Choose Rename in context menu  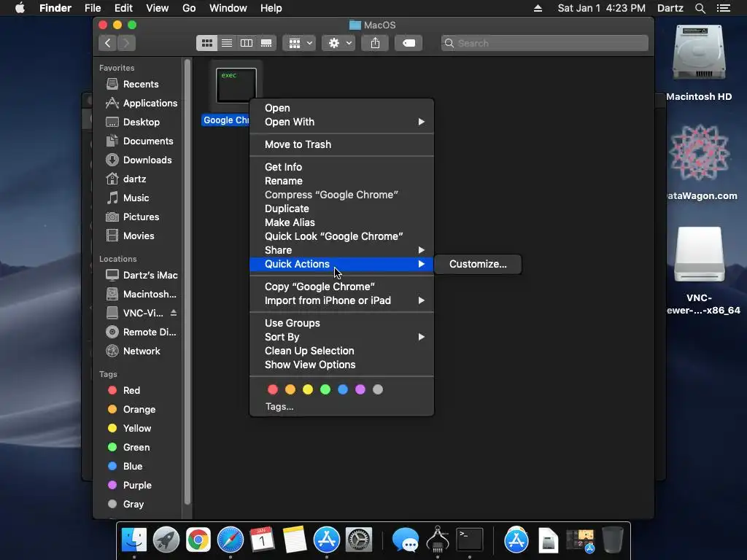[341, 181]
